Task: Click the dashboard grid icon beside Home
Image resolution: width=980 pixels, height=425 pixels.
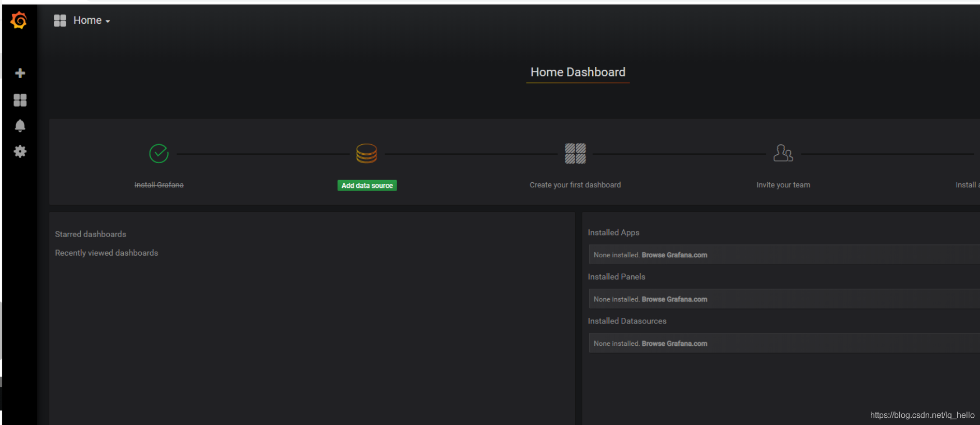Action: click(60, 21)
